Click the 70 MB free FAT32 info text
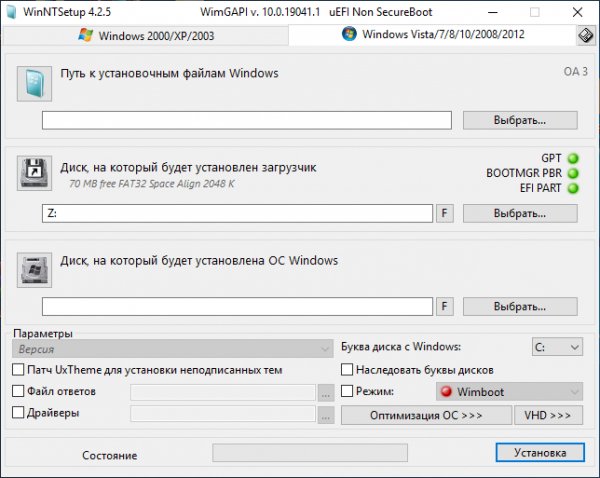 [152, 184]
